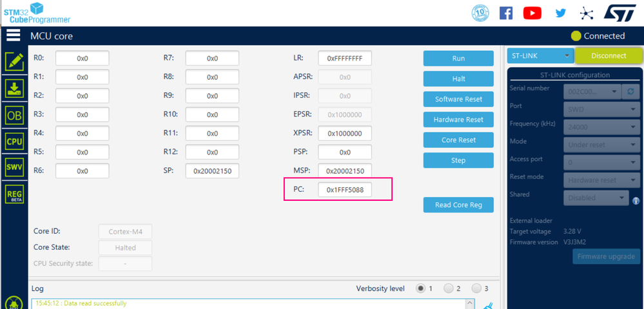The height and width of the screenshot is (309, 644).
Task: Click the Read Core Reg button
Action: click(458, 205)
